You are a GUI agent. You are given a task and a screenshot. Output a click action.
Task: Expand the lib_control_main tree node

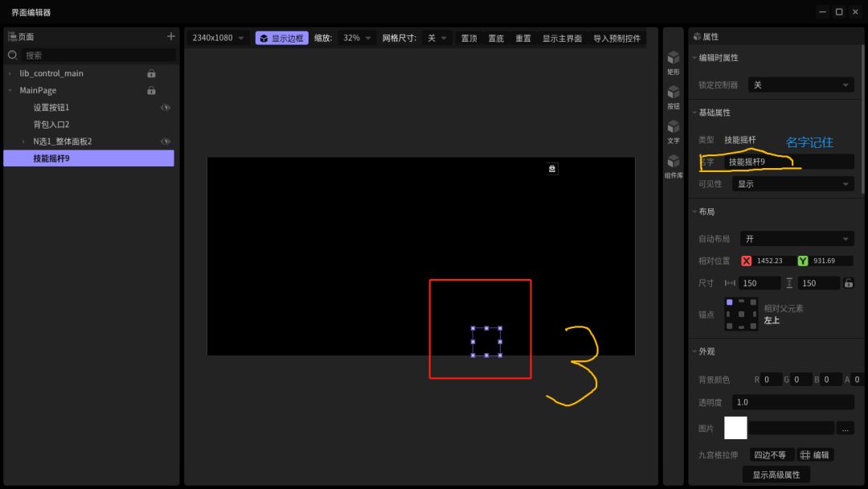[x=10, y=74]
